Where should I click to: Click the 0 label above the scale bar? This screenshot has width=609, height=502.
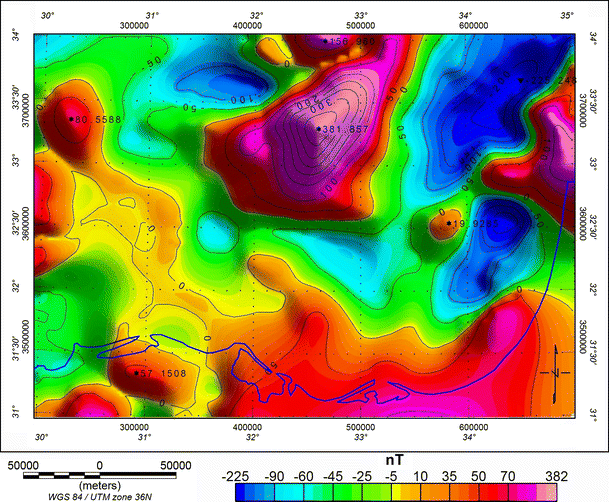coord(100,466)
